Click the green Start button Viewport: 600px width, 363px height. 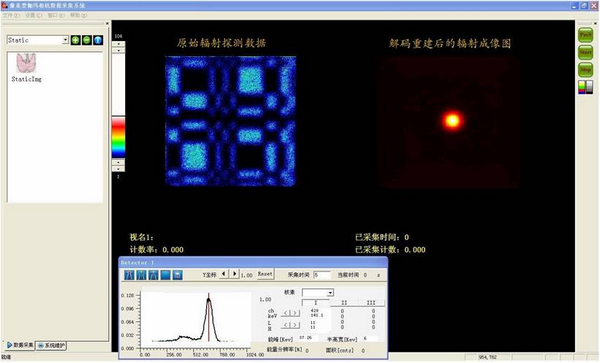pyautogui.click(x=585, y=52)
